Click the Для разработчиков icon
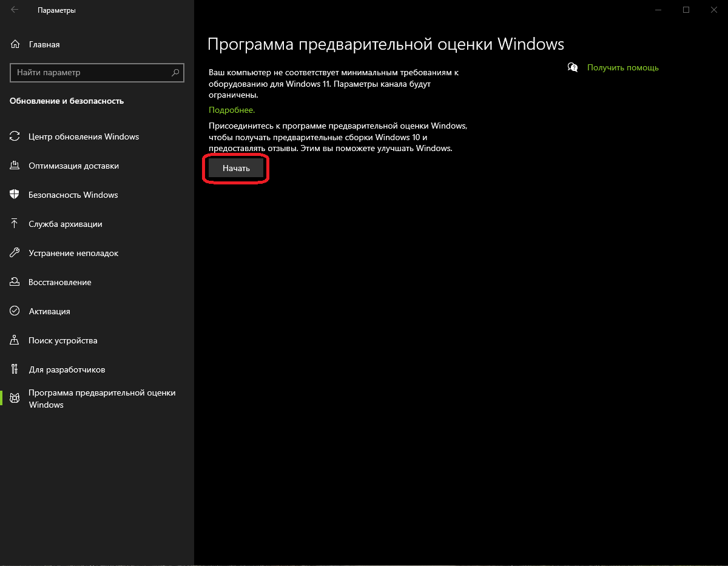 click(15, 369)
